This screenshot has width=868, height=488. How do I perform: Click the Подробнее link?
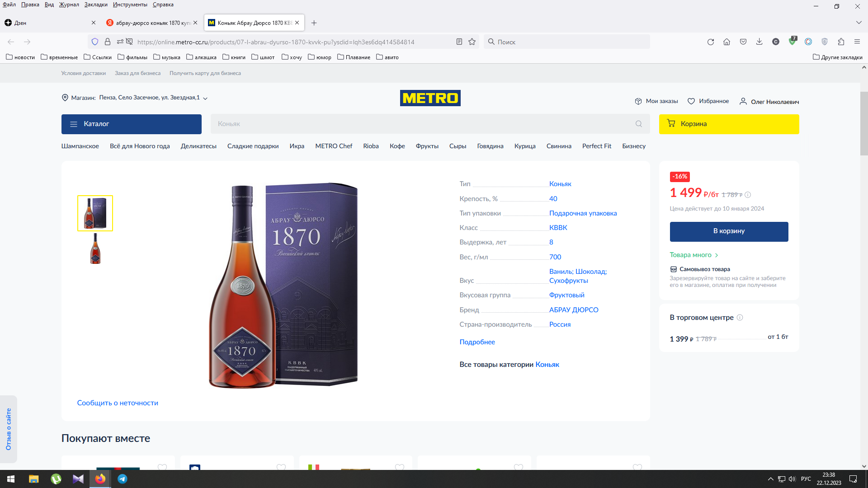tap(477, 342)
